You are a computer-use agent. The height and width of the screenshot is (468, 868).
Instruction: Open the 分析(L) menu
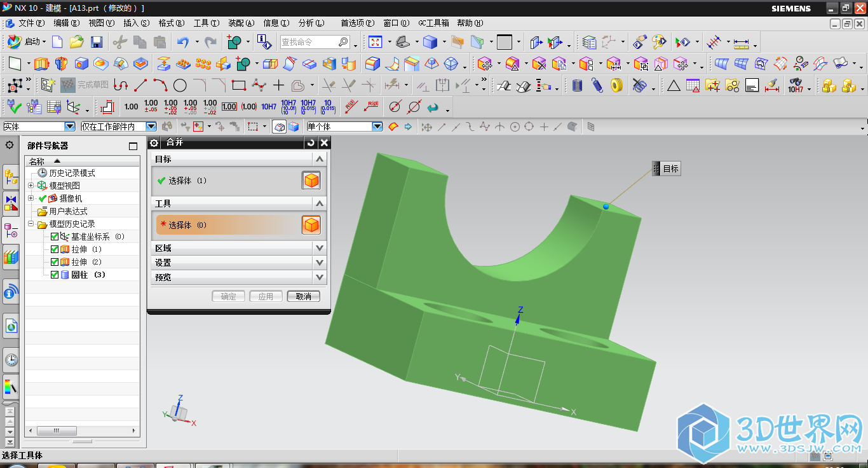coord(311,23)
